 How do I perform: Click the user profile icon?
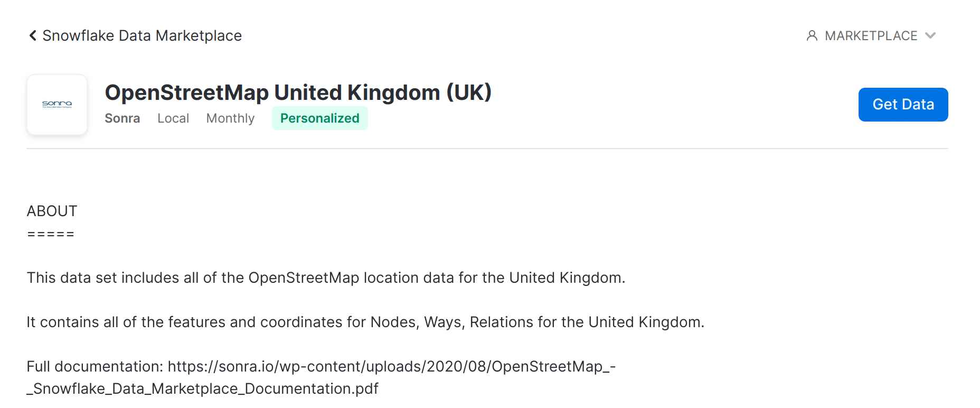click(812, 35)
